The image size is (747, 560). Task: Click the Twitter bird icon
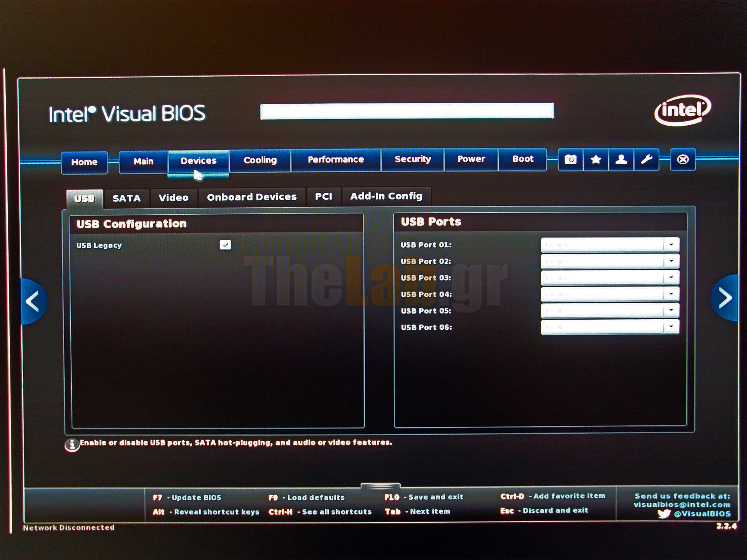tap(664, 514)
